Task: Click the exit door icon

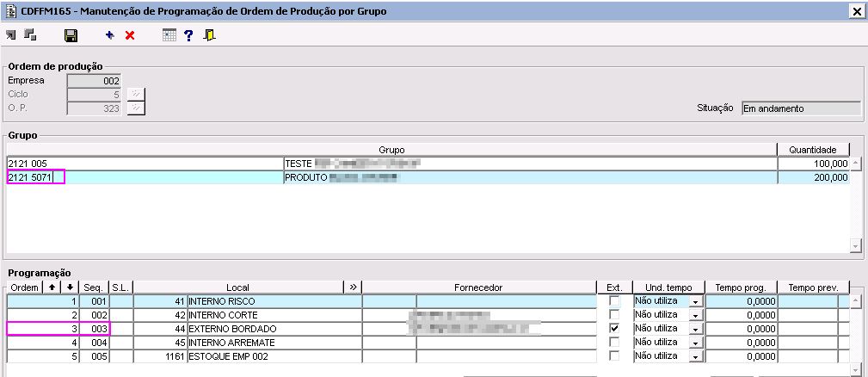Action: (x=210, y=36)
